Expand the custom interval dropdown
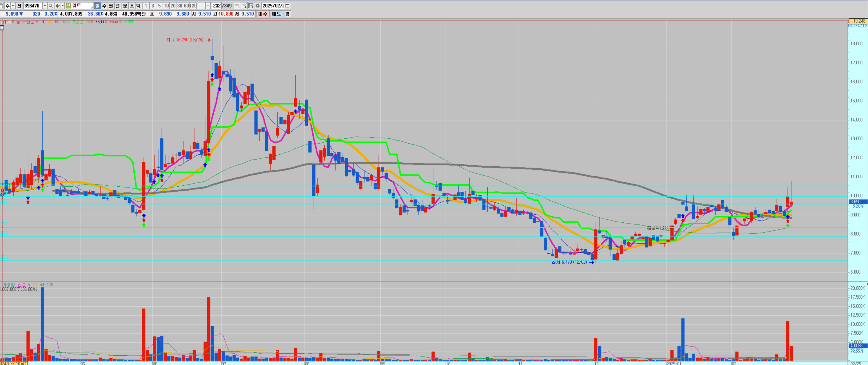 (x=208, y=6)
